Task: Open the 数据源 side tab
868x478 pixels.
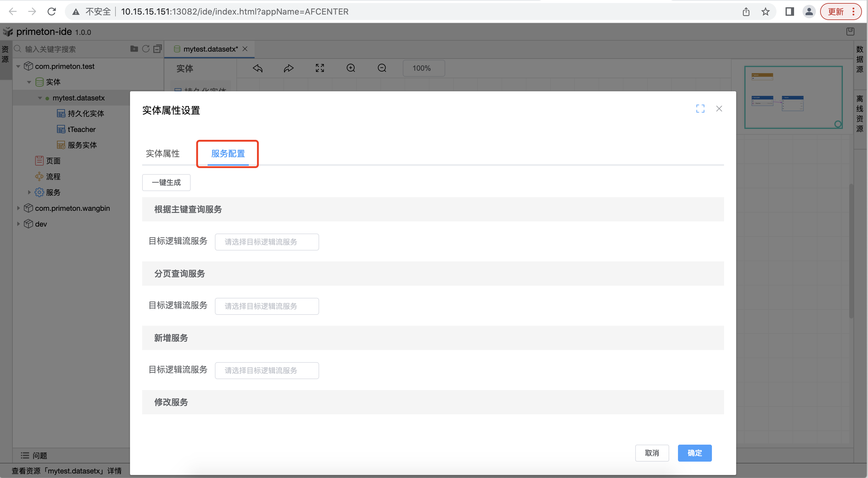Action: pyautogui.click(x=860, y=59)
